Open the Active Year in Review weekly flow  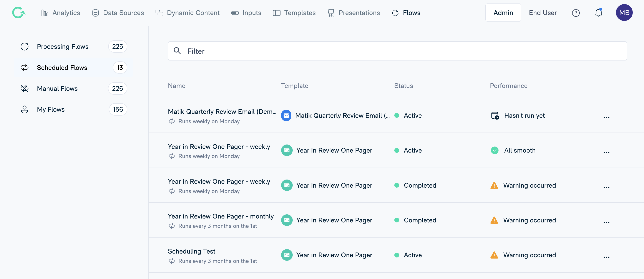coord(219,146)
